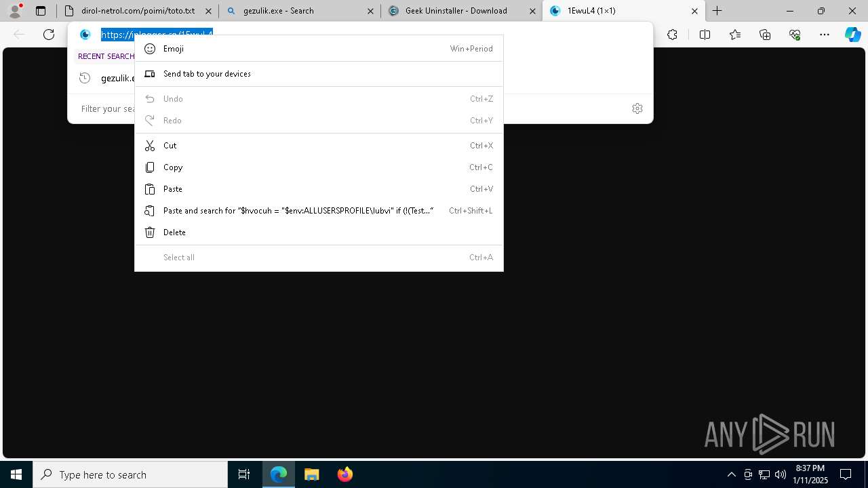
Task: Refresh the current page
Action: point(49,35)
